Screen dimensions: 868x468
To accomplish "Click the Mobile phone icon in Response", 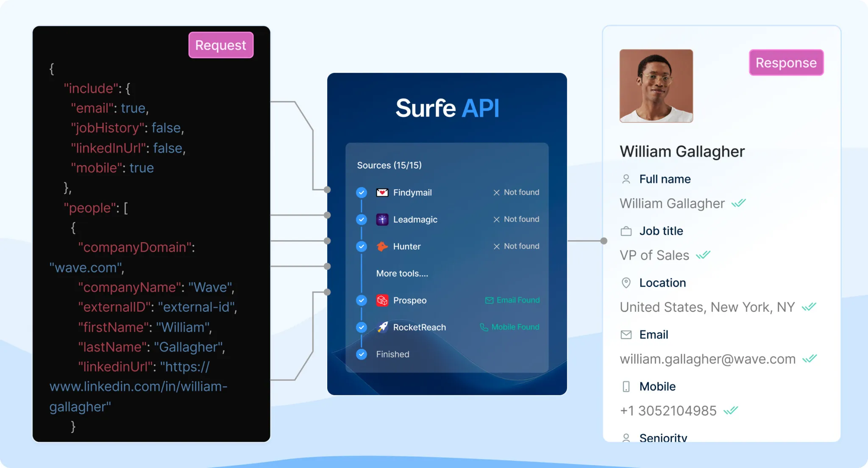I will 626,386.
